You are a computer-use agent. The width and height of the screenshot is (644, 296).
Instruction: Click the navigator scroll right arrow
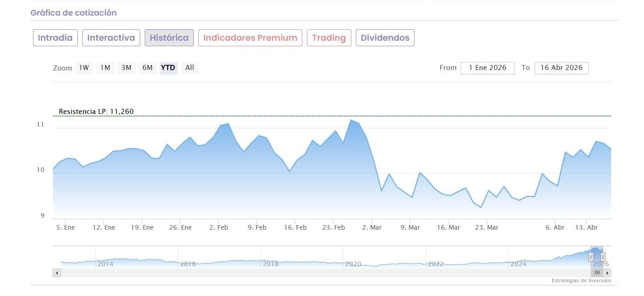tap(607, 273)
